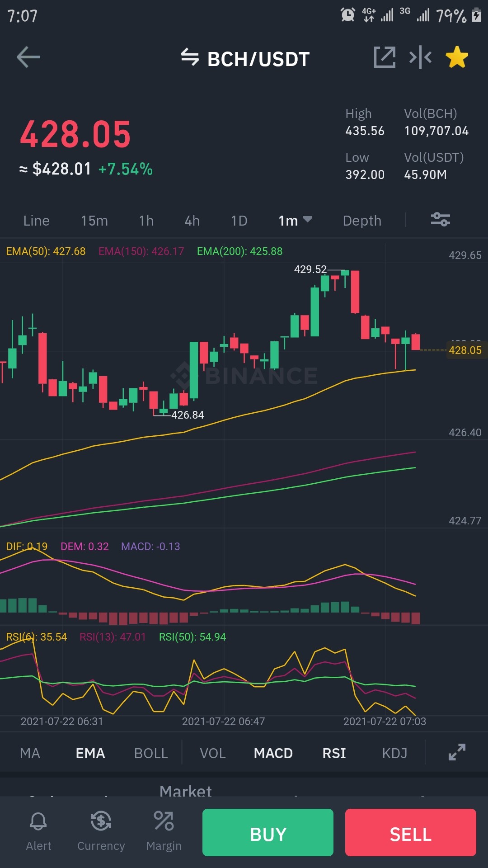Select the 15m timeframe tab

point(94,221)
